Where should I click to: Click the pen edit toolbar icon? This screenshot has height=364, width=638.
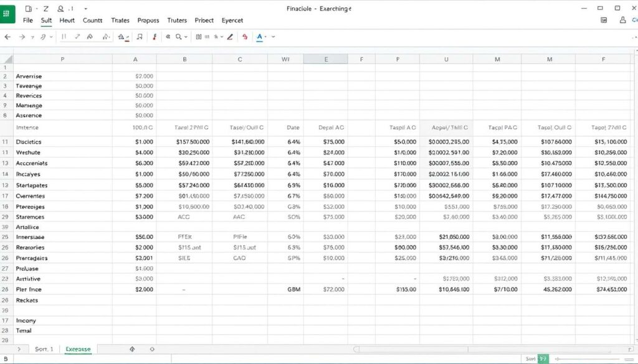(x=230, y=37)
